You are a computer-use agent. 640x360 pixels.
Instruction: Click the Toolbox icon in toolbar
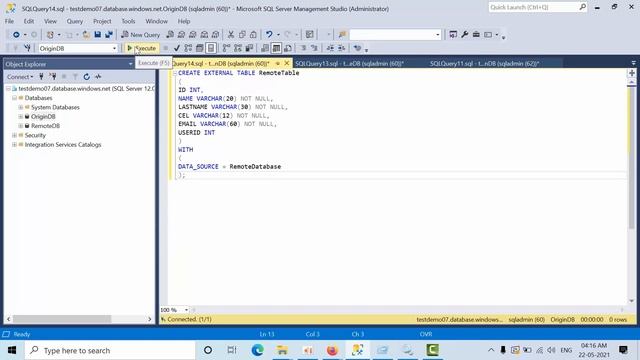click(476, 35)
